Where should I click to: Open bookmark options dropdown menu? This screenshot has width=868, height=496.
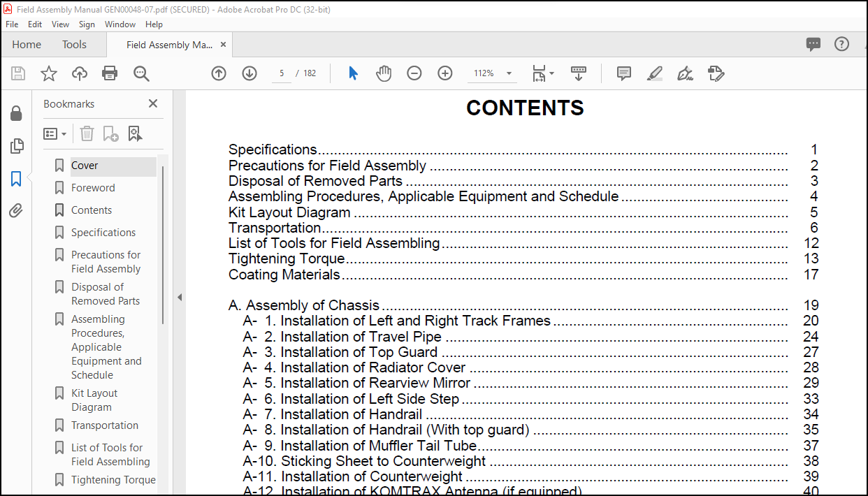pyautogui.click(x=55, y=133)
